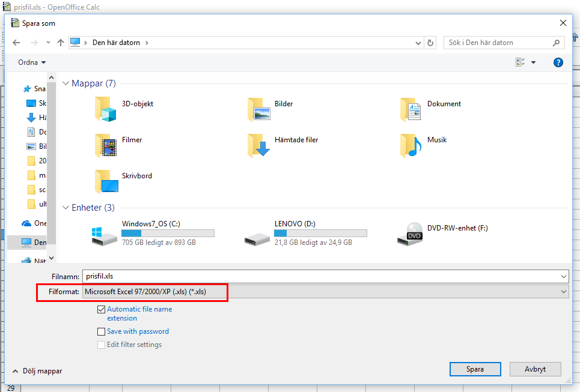Uncheck Automatic file name extension
The image size is (580, 392).
[x=101, y=310]
